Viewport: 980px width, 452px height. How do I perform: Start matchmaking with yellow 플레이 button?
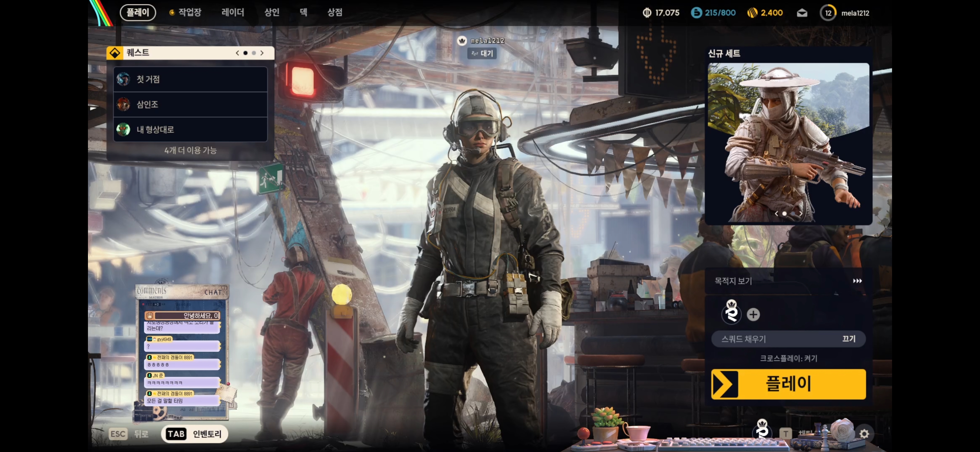(x=788, y=384)
